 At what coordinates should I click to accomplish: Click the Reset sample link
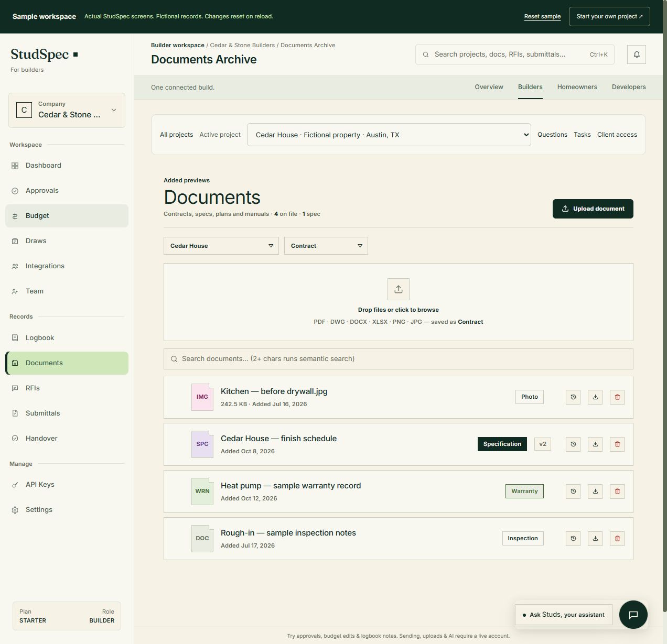[542, 17]
